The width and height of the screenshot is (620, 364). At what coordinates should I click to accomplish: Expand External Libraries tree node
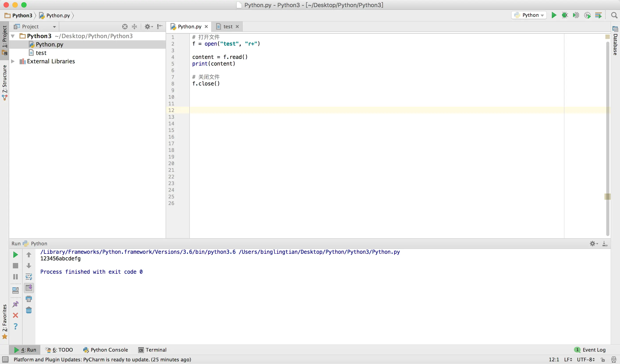[x=13, y=61]
